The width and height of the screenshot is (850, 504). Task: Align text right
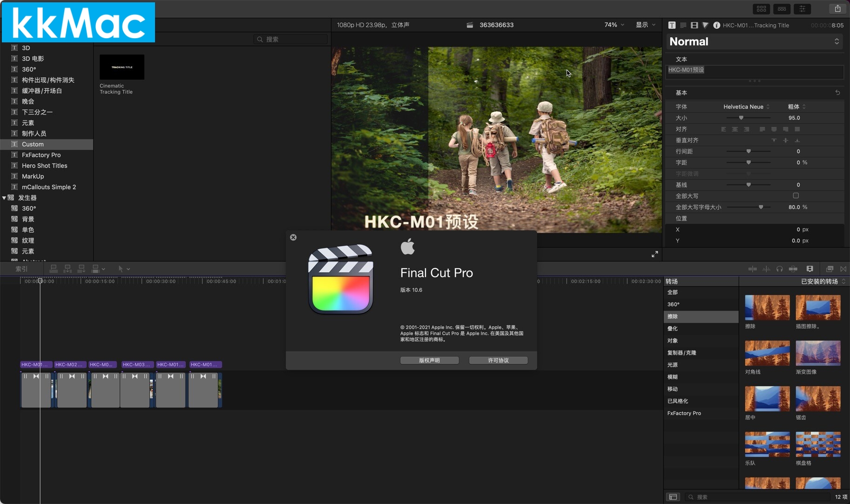point(746,129)
